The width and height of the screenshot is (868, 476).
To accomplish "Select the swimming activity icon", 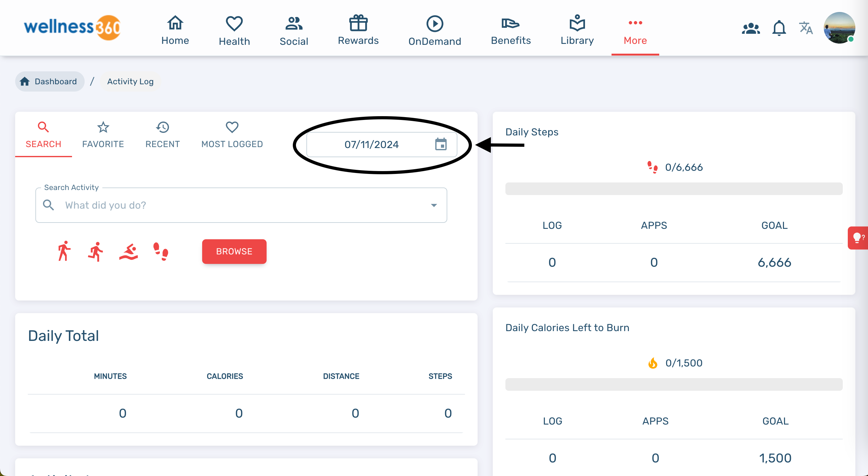I will (x=128, y=252).
